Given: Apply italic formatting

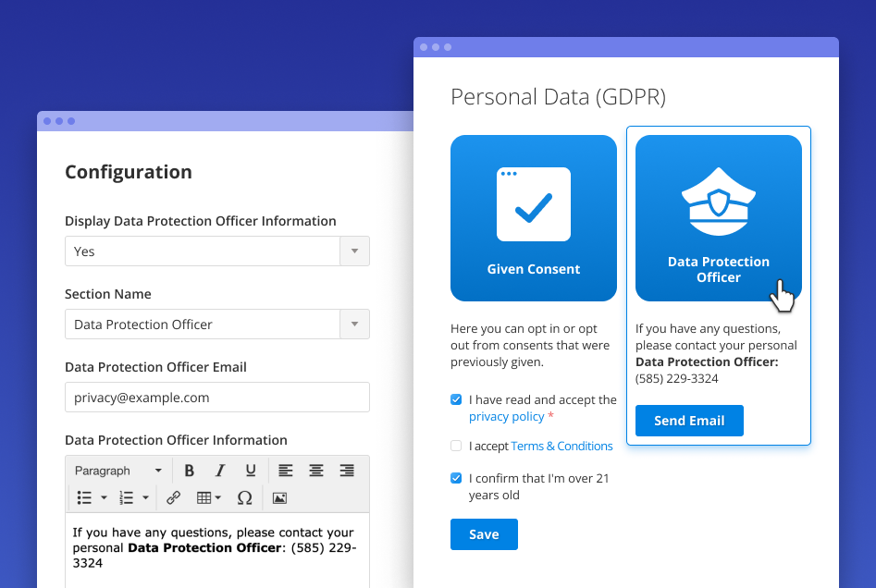Looking at the screenshot, I should (220, 471).
